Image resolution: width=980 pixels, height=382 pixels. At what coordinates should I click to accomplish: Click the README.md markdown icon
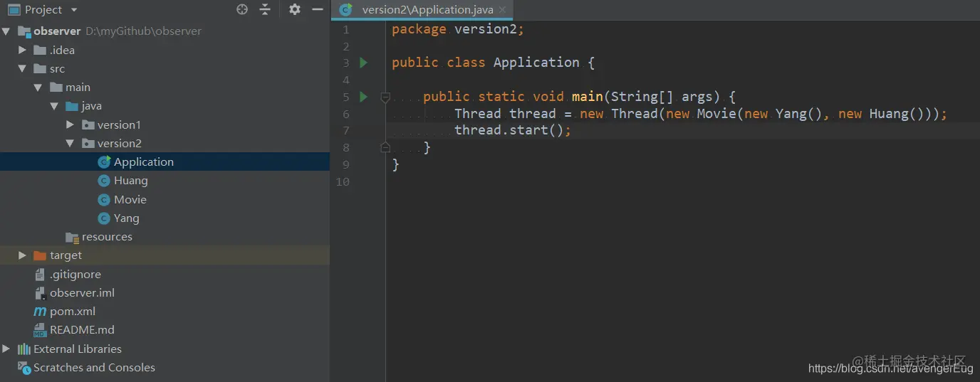click(40, 330)
